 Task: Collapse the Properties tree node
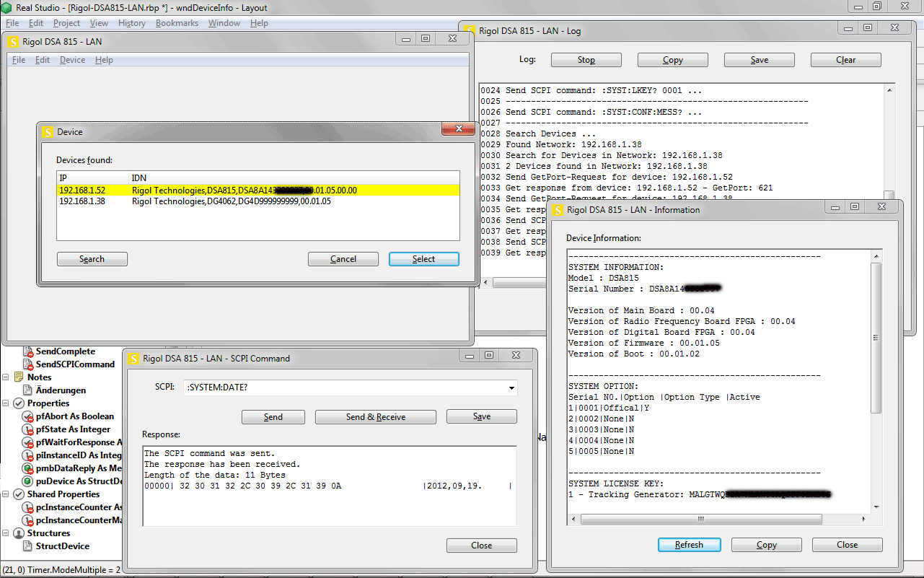pyautogui.click(x=6, y=403)
